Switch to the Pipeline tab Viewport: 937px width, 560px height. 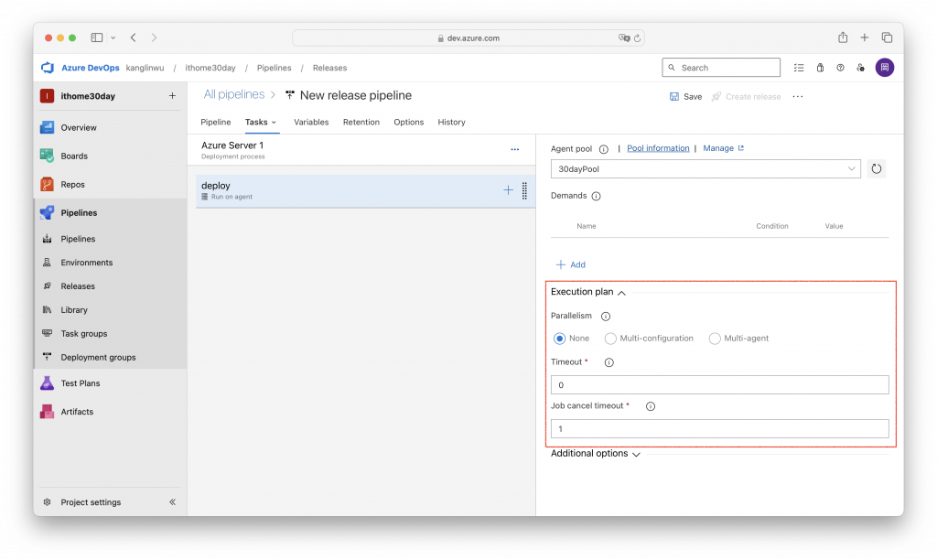point(216,122)
